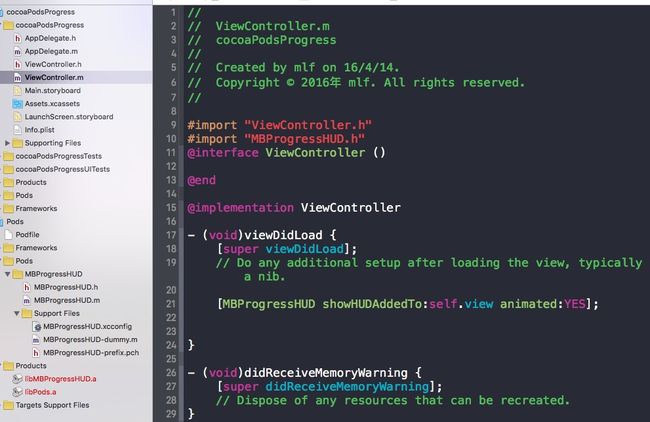
Task: Open Main.storyboard
Action: pos(53,90)
